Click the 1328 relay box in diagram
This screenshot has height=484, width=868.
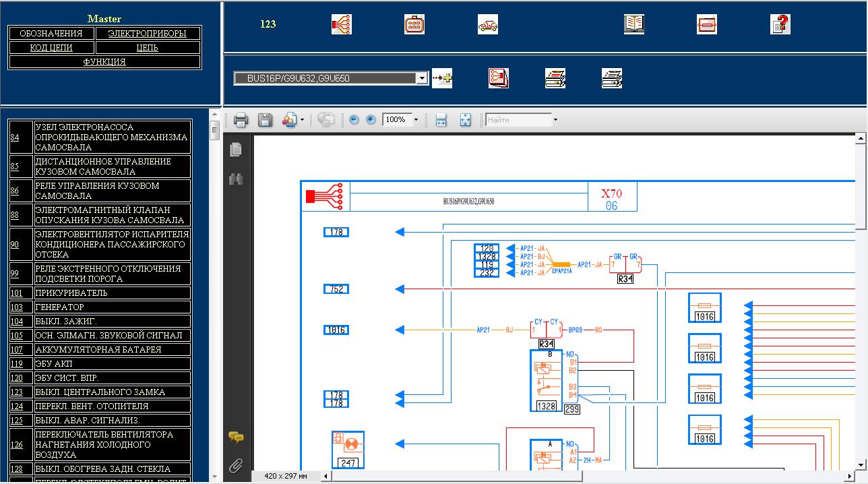tap(547, 380)
